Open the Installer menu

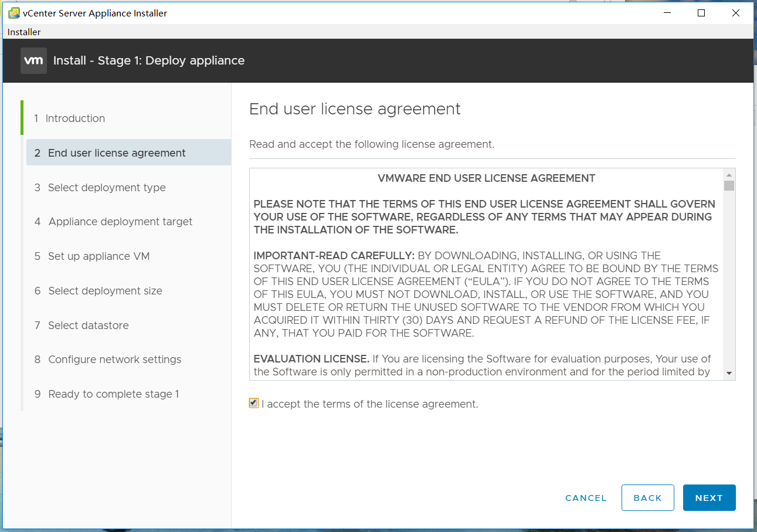[x=24, y=32]
